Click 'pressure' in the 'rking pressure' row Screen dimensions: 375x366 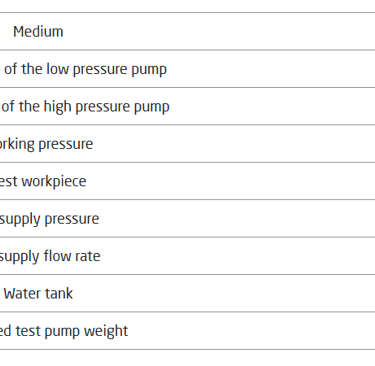pyautogui.click(x=66, y=145)
